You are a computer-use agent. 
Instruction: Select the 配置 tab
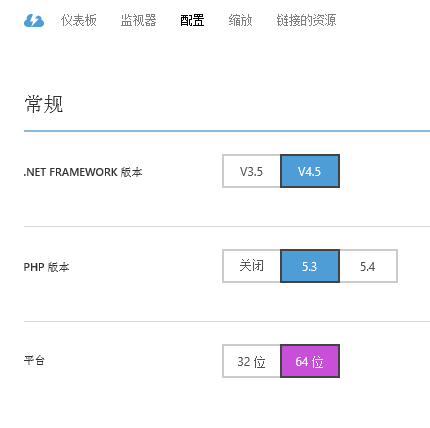pos(192,20)
